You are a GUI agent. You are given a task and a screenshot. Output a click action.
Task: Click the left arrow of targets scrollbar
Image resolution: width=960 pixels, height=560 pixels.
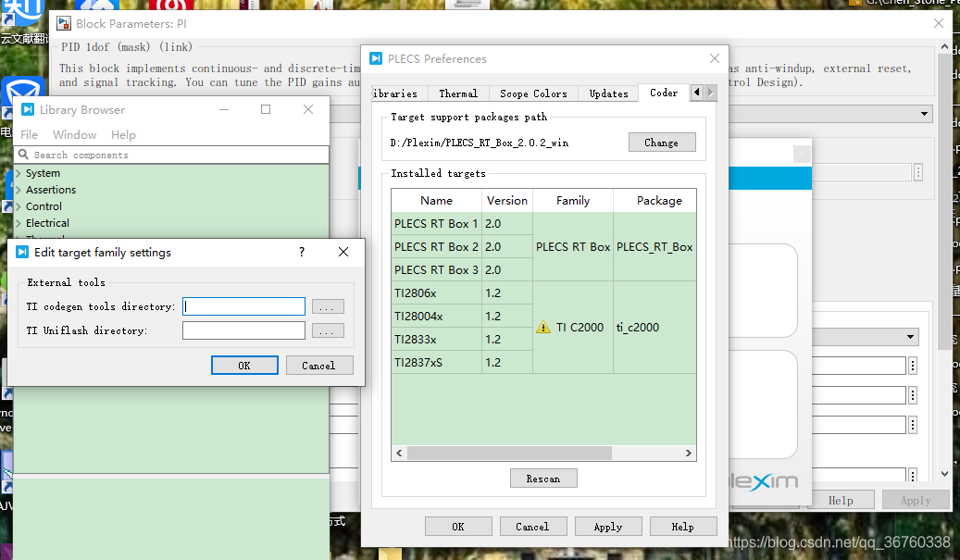coord(399,453)
